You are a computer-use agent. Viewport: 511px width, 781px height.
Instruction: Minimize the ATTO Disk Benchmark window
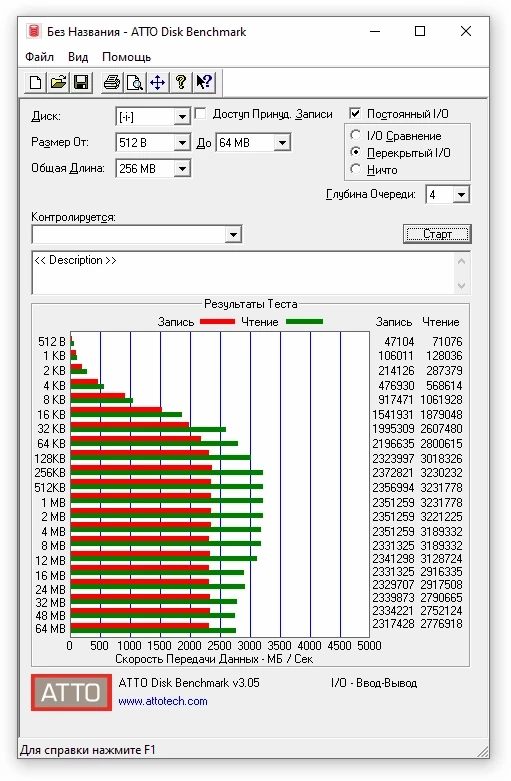(x=375, y=31)
